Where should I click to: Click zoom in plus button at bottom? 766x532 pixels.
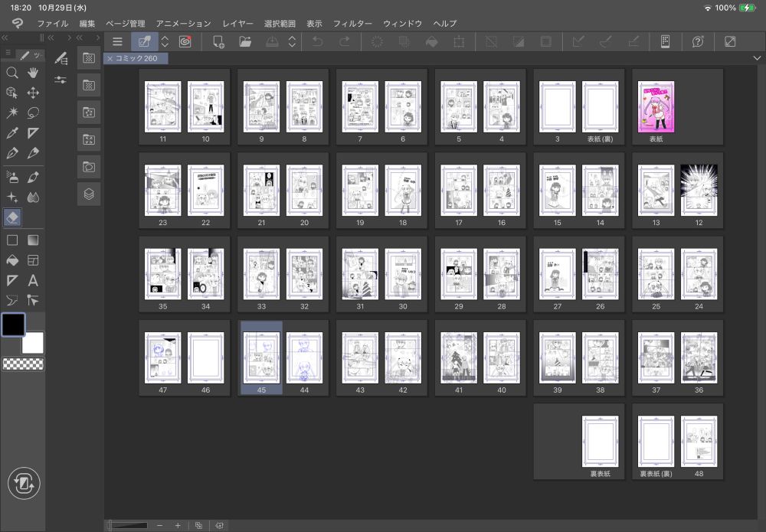[x=178, y=526]
